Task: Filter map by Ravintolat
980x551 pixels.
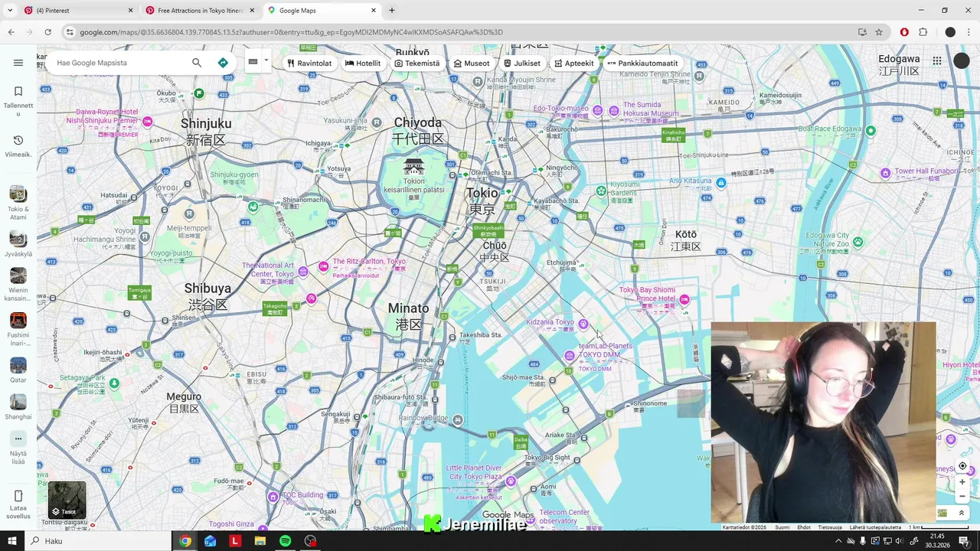Action: point(309,64)
